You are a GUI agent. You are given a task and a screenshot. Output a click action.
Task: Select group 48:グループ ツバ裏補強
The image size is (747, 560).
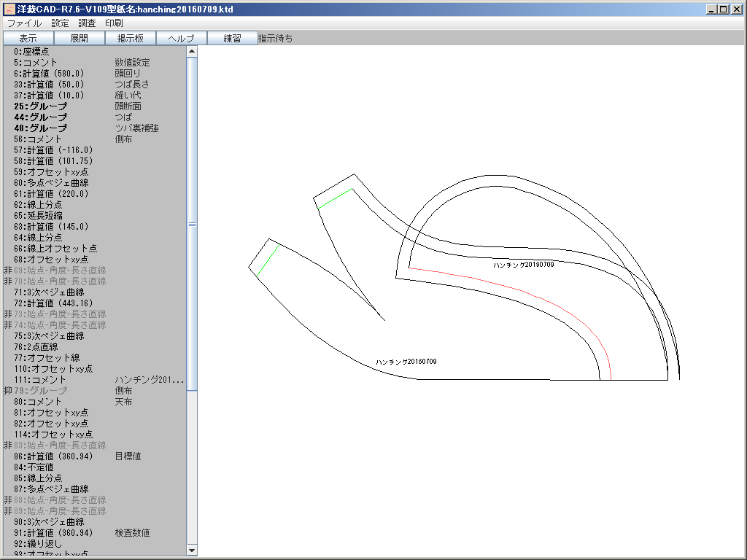95,128
